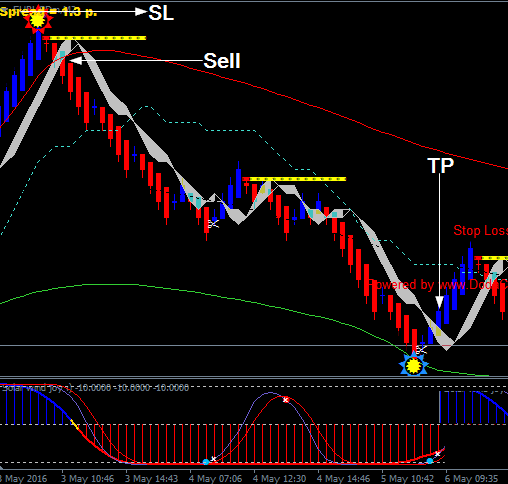Viewport: 508px width, 484px height.
Task: Click the cyan dot near 5 May 10:42
Action: click(x=430, y=461)
